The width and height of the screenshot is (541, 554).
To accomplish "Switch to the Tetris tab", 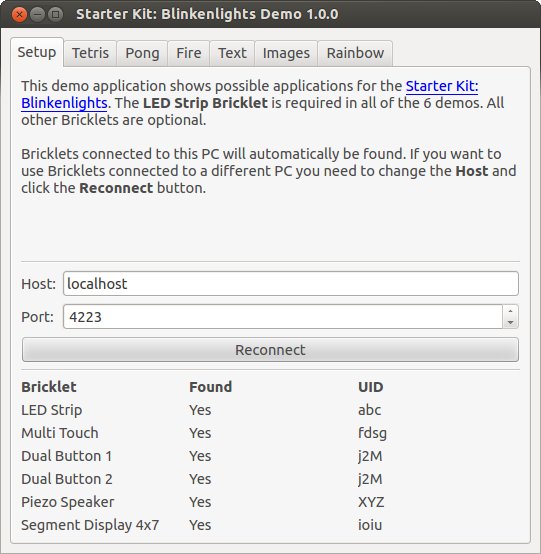I will tap(90, 53).
